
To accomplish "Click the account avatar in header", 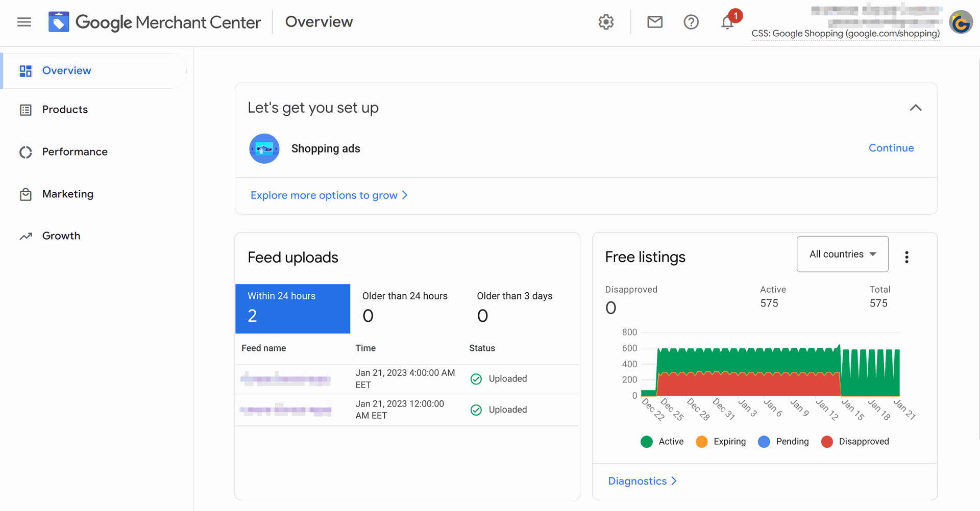I will 961,22.
